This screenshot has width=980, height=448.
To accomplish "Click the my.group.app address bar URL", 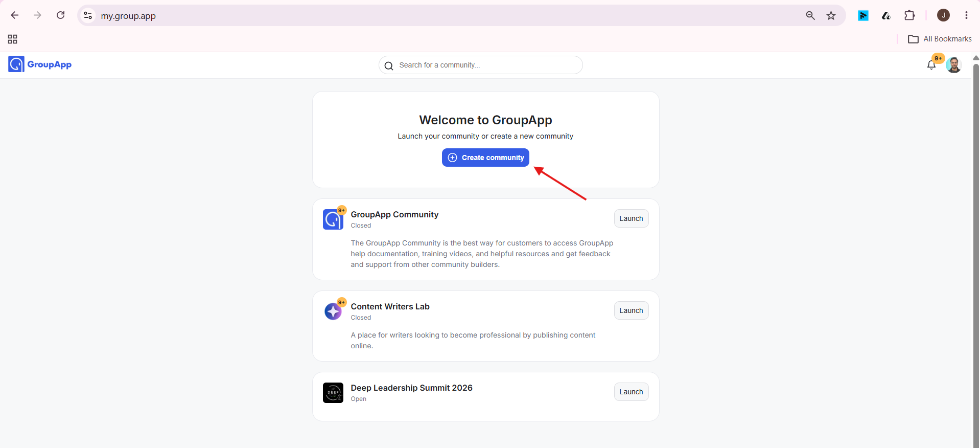I will pos(128,16).
